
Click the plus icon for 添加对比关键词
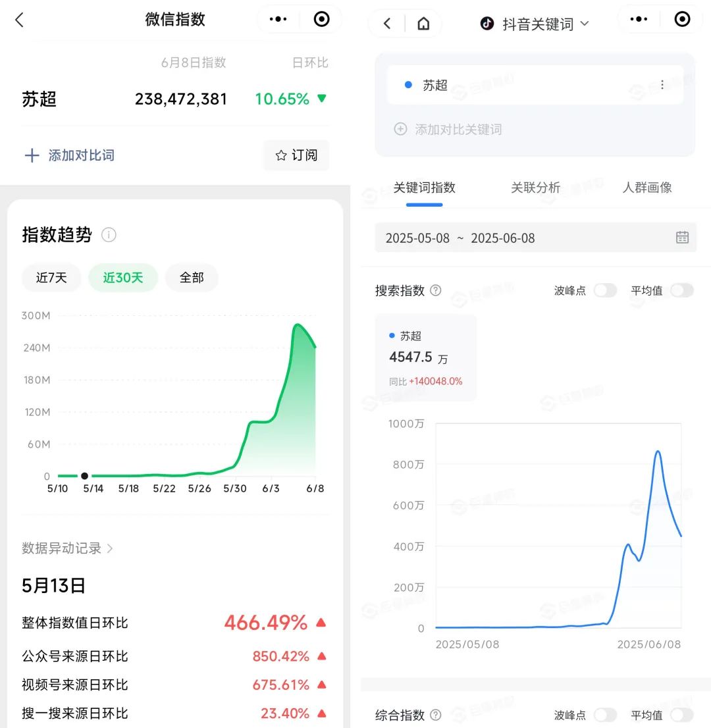(400, 129)
